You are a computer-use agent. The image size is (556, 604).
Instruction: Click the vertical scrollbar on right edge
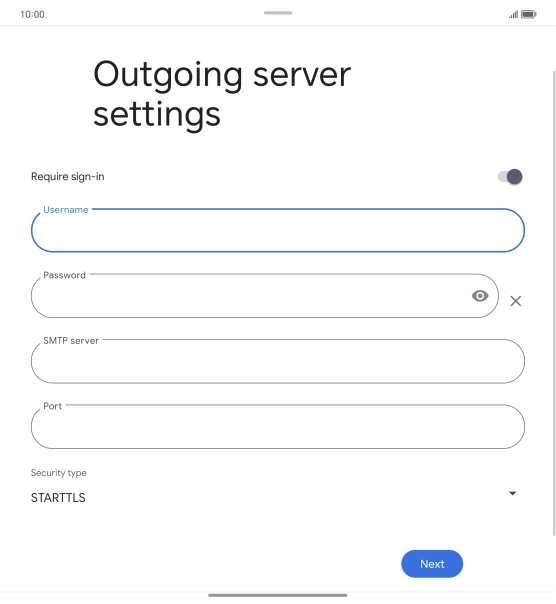click(x=554, y=303)
